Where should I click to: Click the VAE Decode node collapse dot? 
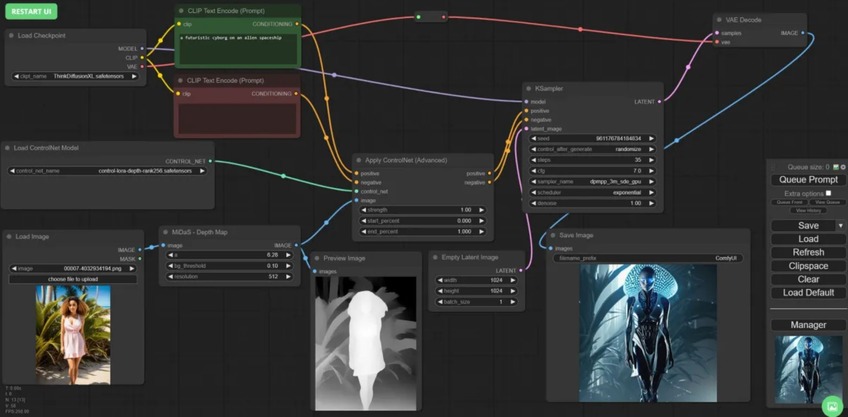(x=720, y=19)
